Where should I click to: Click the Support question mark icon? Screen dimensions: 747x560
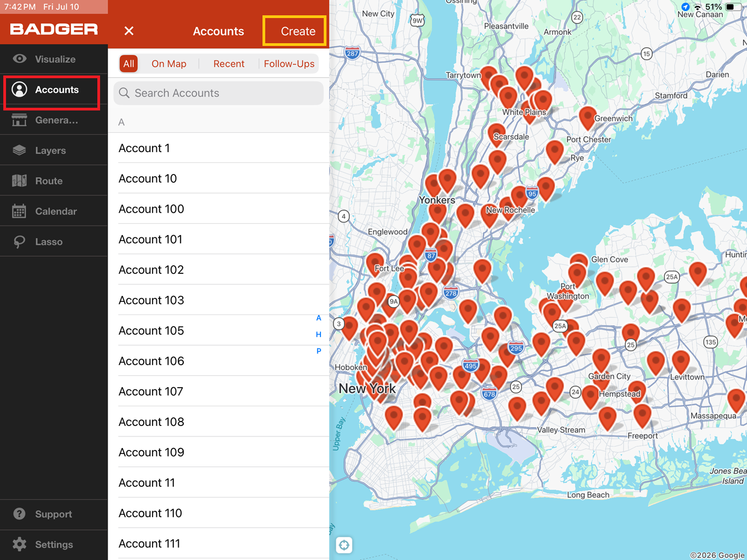click(x=19, y=514)
